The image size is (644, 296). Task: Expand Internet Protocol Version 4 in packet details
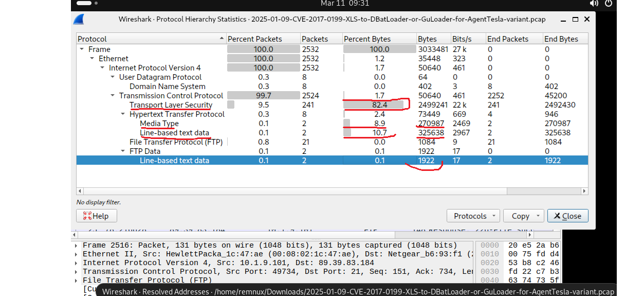click(x=77, y=263)
